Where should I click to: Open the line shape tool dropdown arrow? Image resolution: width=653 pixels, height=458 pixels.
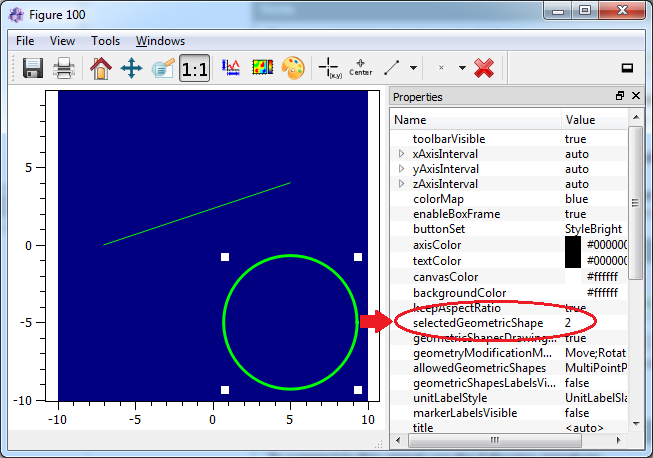[x=413, y=68]
